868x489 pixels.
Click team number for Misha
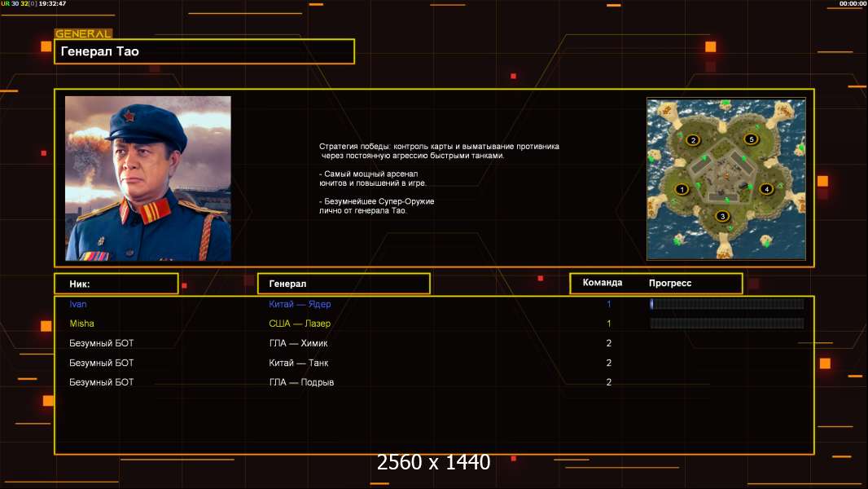click(609, 324)
